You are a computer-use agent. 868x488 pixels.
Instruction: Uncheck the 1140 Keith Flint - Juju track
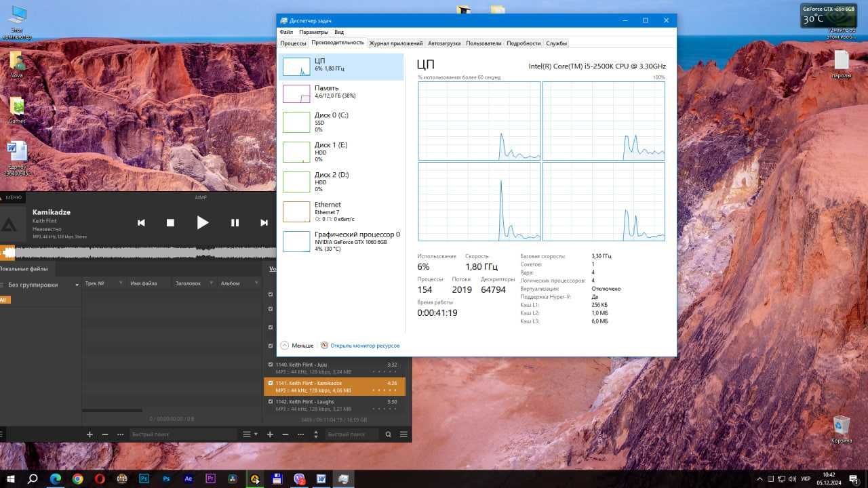[271, 365]
